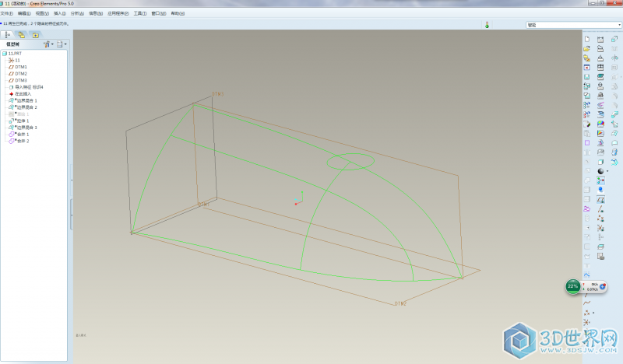Select DTM2 in the model tree

click(x=18, y=73)
